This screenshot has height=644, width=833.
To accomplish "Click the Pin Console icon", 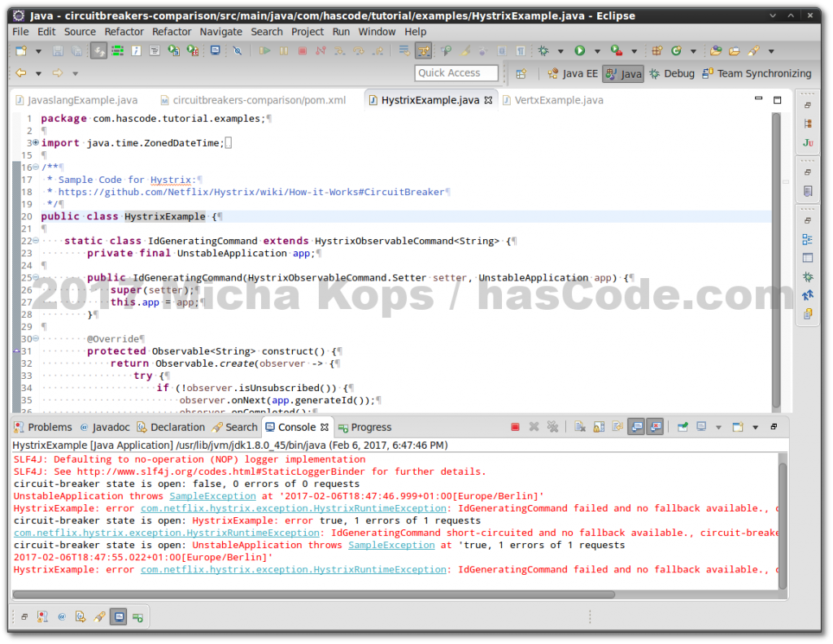I will coord(683,427).
